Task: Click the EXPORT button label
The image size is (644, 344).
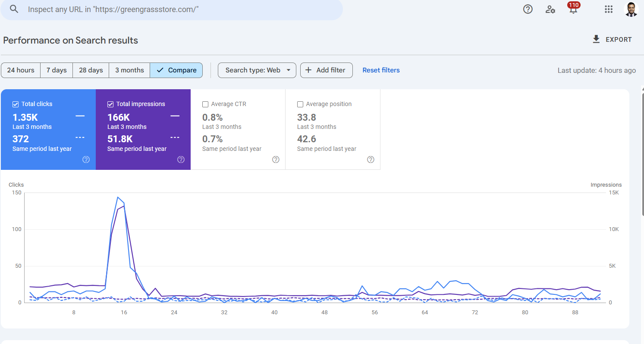Action: click(x=619, y=40)
